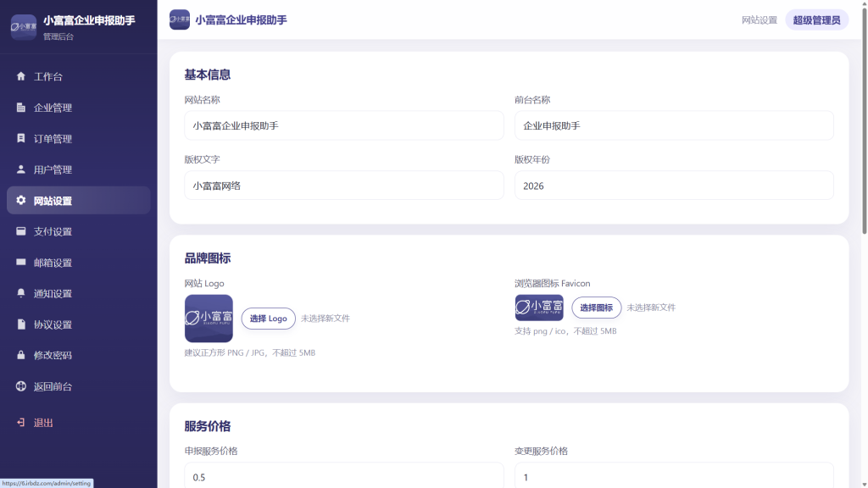The width and height of the screenshot is (868, 488).
Task: Click the bell icon beside 通知设置
Action: pos(21,293)
